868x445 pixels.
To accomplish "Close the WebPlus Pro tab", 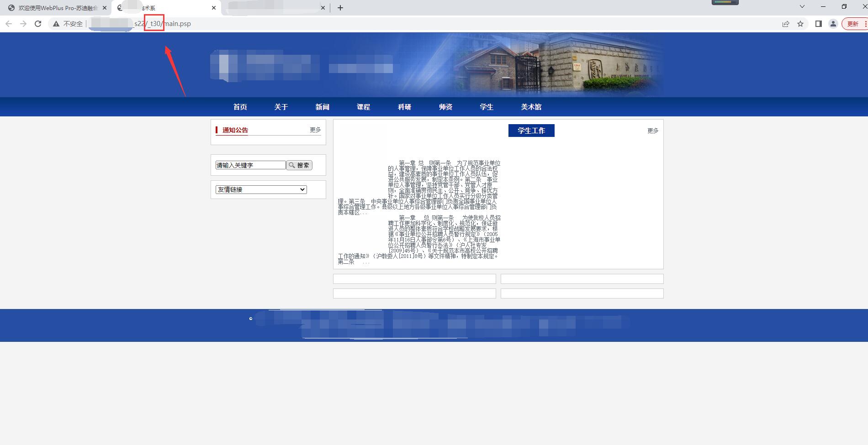I will pyautogui.click(x=105, y=8).
